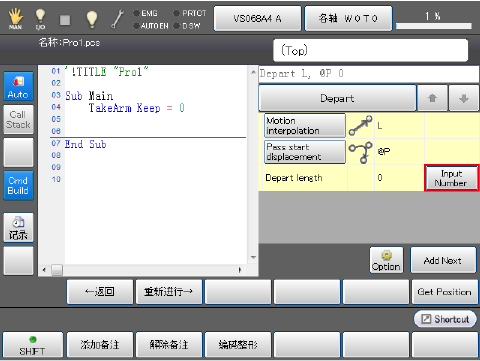Select the !TITLE "Pro1" line
Image resolution: width=480 pixels, height=361 pixels.
point(107,71)
